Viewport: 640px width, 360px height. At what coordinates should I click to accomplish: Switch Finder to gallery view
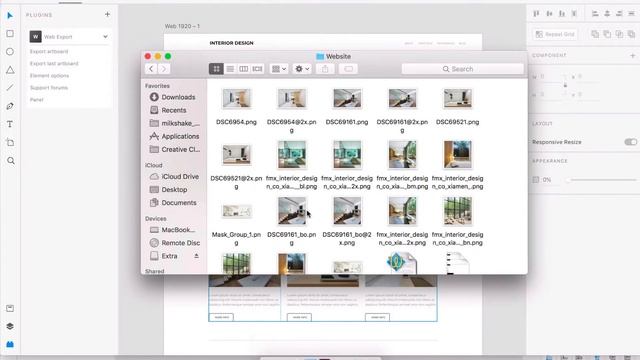258,69
